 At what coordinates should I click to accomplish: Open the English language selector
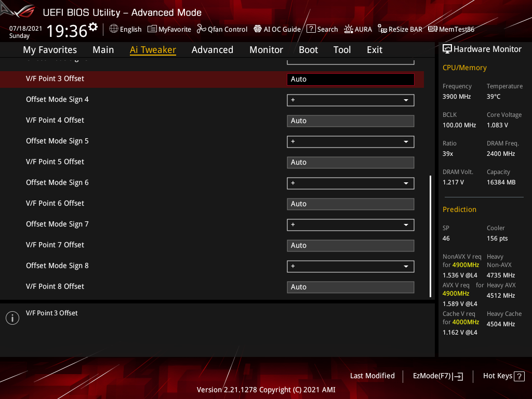(125, 29)
